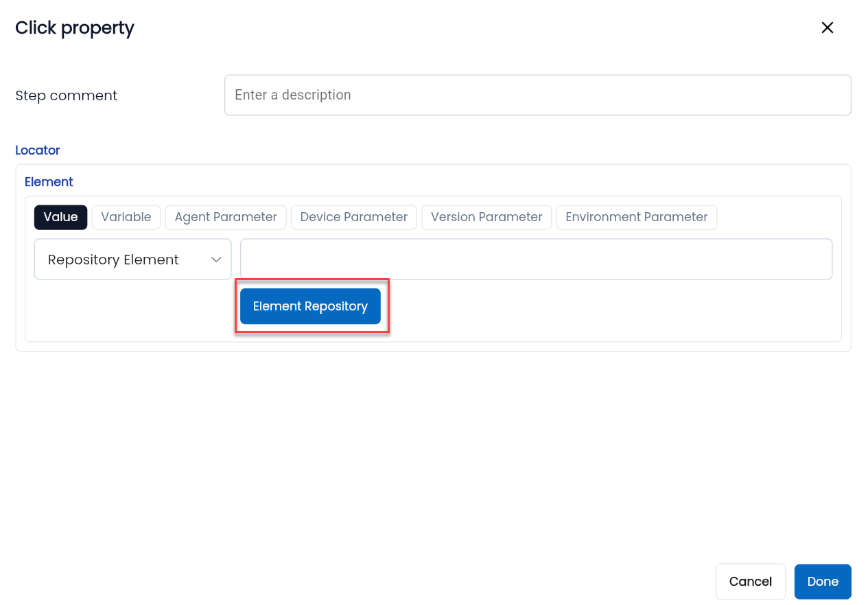Image resolution: width=868 pixels, height=605 pixels.
Task: Click the chevron arrow of Repository Element
Action: [x=216, y=259]
